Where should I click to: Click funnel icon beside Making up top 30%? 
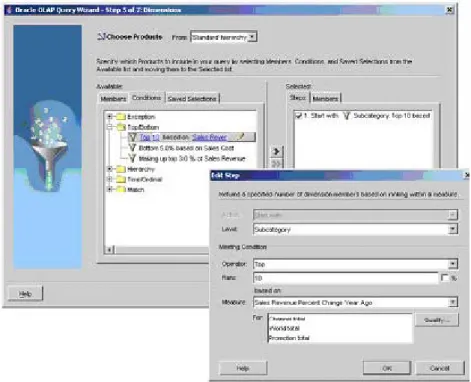tap(133, 158)
